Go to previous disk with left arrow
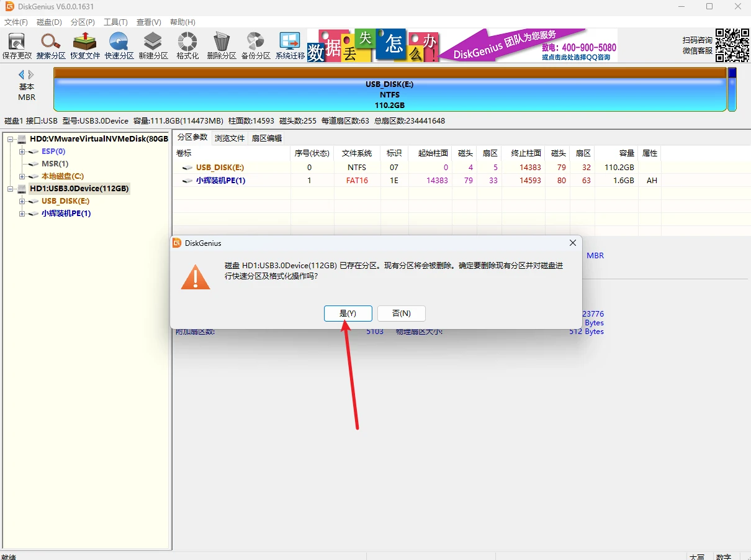Screen dimensions: 751x560 (21, 75)
